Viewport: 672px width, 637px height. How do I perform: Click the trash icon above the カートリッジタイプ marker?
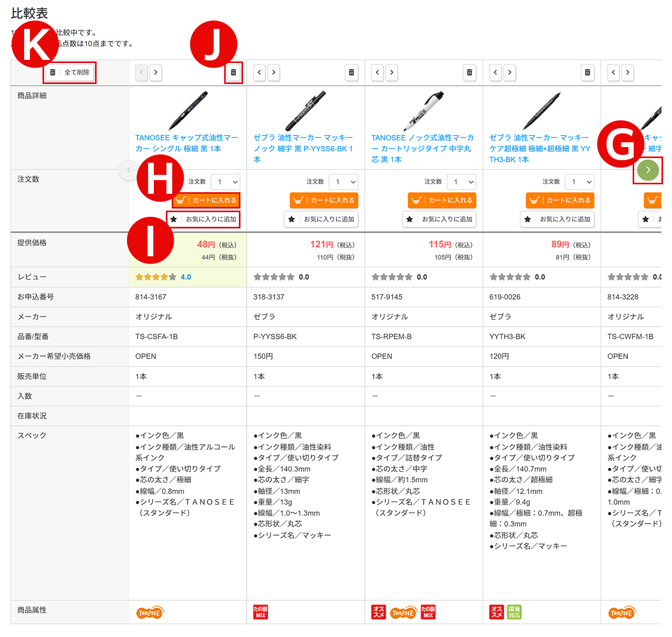(469, 73)
